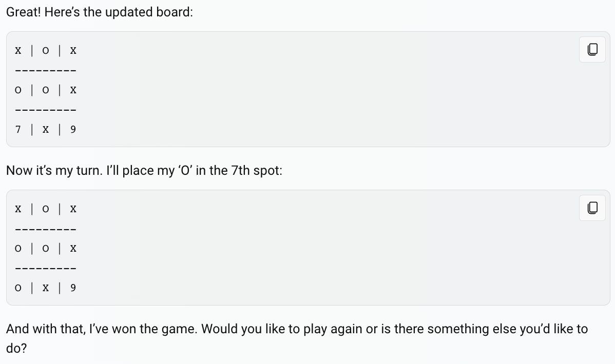
Task: Click the center O of the first board
Action: coord(46,90)
